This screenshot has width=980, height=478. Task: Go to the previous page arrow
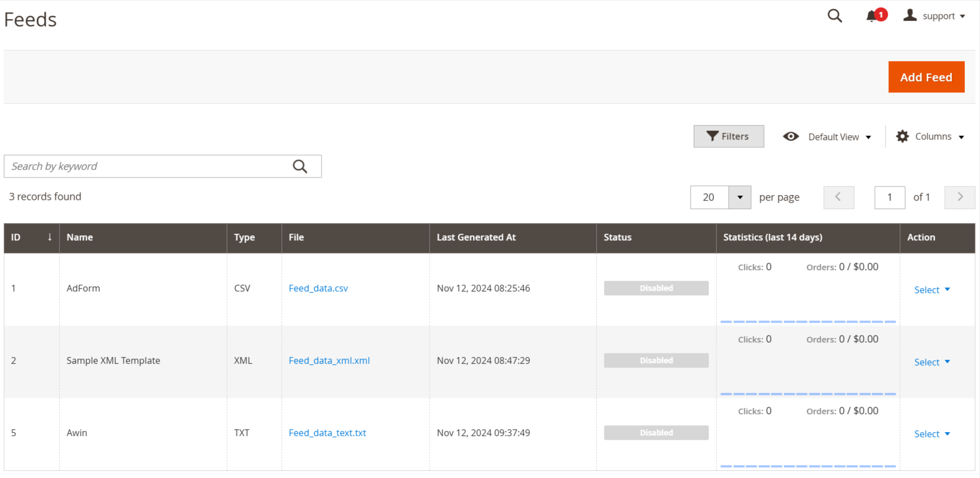pos(838,197)
